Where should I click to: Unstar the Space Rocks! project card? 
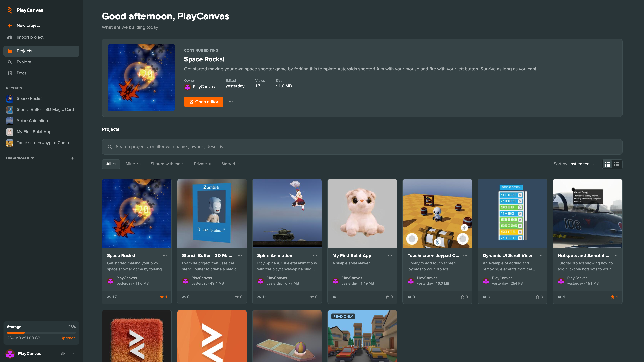(162, 297)
